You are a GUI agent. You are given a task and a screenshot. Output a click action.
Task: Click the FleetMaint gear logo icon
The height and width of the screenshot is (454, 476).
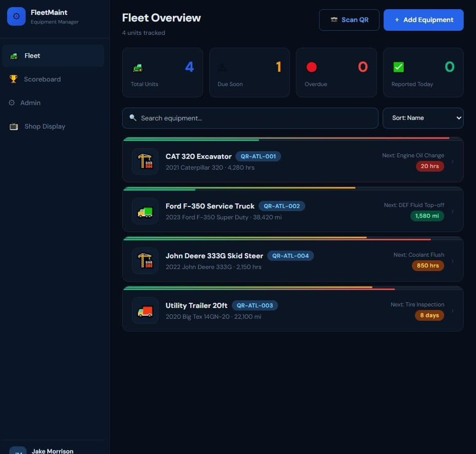(x=16, y=16)
